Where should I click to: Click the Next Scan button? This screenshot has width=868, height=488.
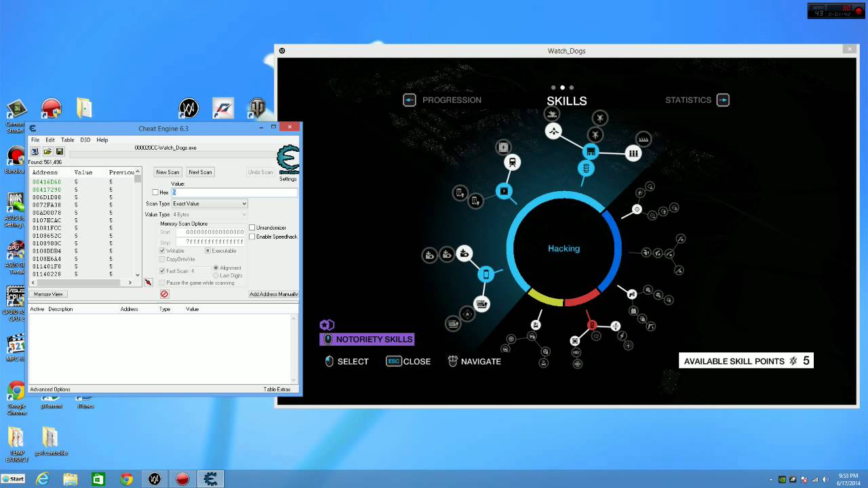click(x=200, y=172)
